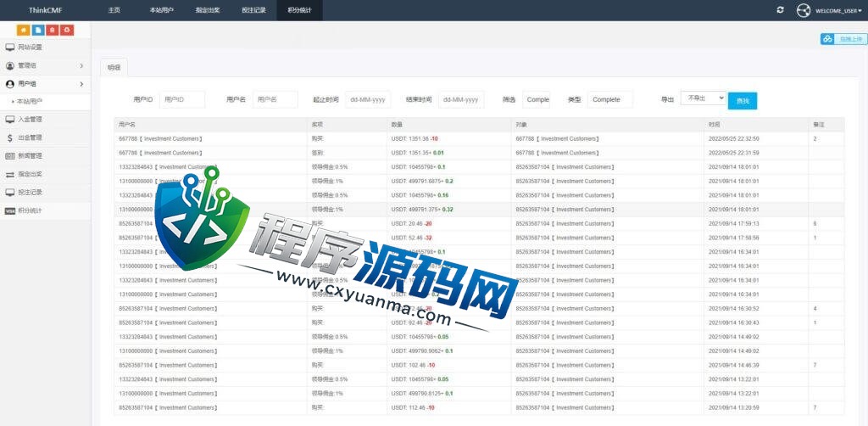Open 网站设置 in the sidebar
Screen dimensions: 868x426
pyautogui.click(x=46, y=47)
